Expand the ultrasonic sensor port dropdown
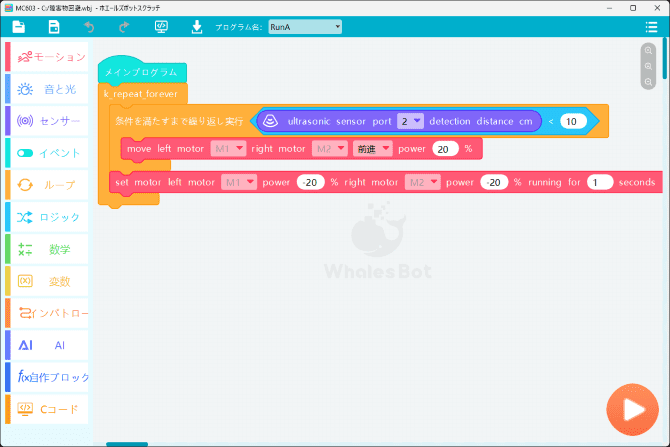 tap(410, 121)
